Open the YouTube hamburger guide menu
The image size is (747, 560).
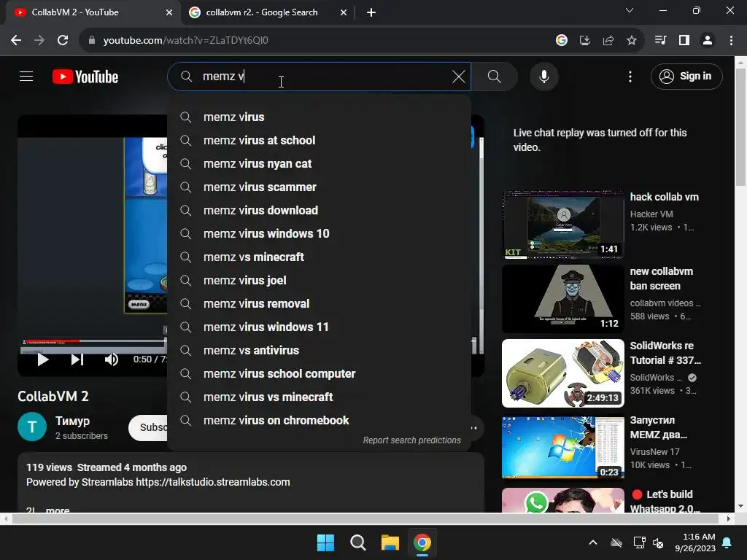pyautogui.click(x=26, y=76)
